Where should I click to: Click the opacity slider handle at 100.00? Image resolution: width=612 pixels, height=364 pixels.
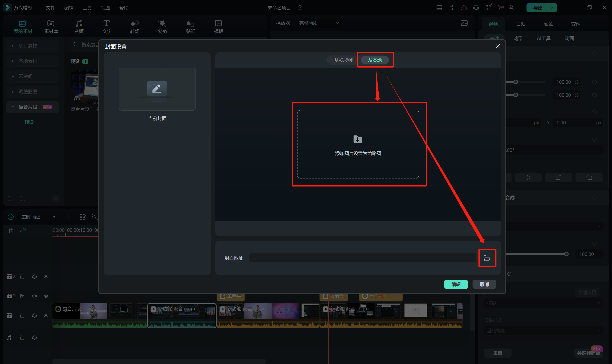(x=566, y=254)
